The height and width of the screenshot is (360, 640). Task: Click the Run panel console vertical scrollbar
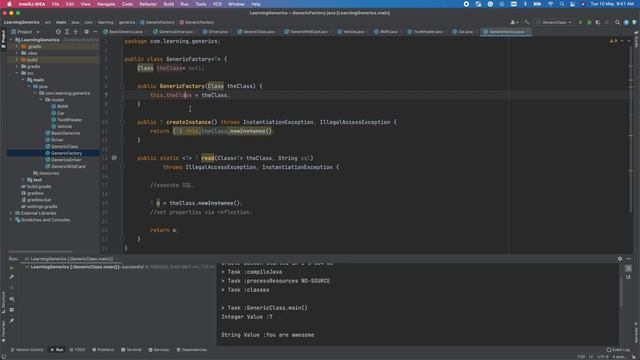point(621,292)
